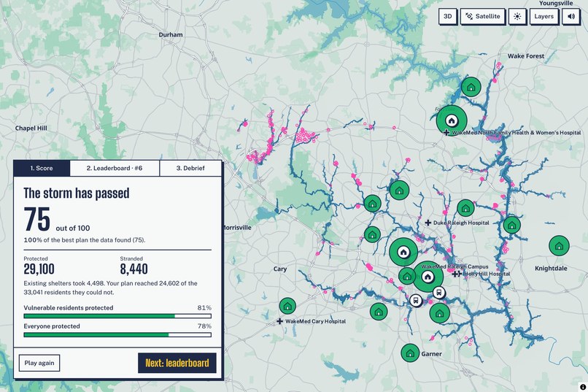Open the map info icon in the corner
Screen dimensions: 588x392
pos(583,388)
